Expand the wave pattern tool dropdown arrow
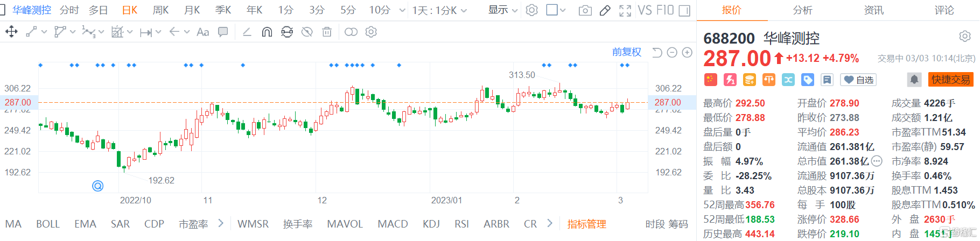This screenshot has width=980, height=241. (101, 32)
